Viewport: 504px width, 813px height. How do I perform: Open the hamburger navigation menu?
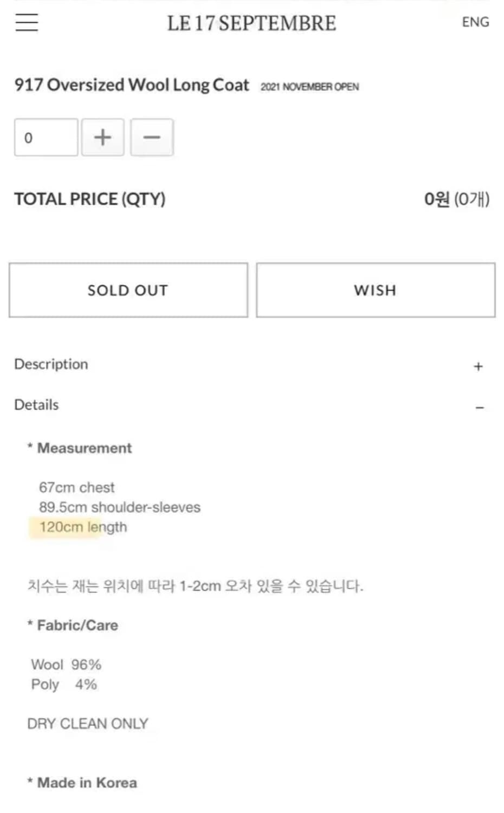point(27,23)
